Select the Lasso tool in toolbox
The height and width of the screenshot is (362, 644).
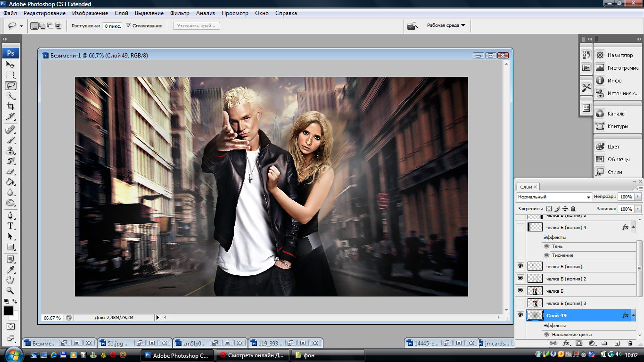[x=10, y=85]
